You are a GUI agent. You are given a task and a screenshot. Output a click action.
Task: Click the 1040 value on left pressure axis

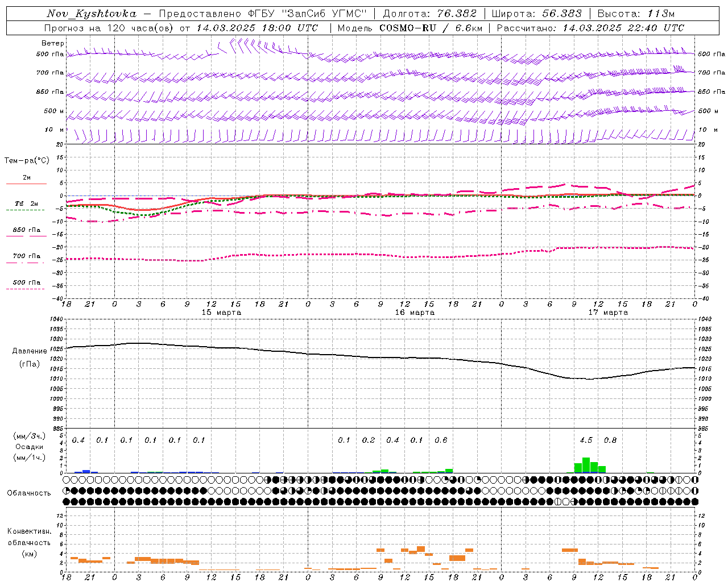[x=55, y=319]
